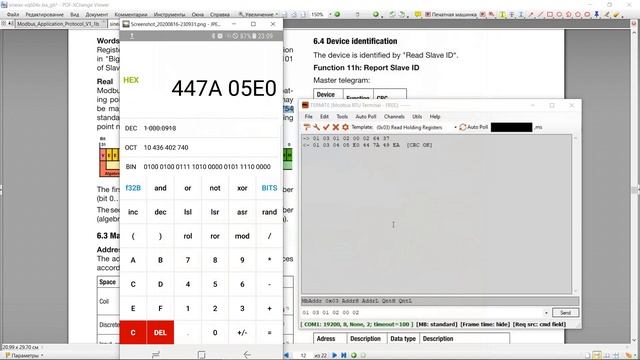Select the yellow sticky note tool
Viewport: 640px width, 360px height.
pyautogui.click(x=418, y=14)
